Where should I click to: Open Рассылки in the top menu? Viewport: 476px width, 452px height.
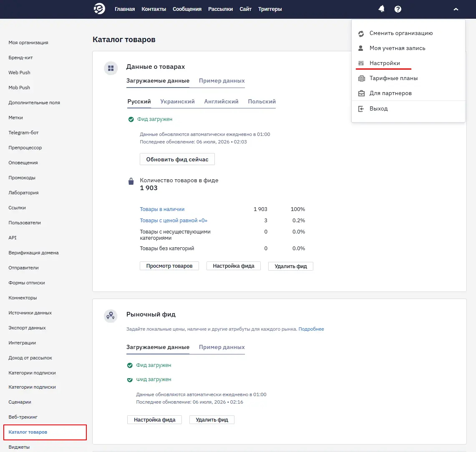click(x=220, y=9)
